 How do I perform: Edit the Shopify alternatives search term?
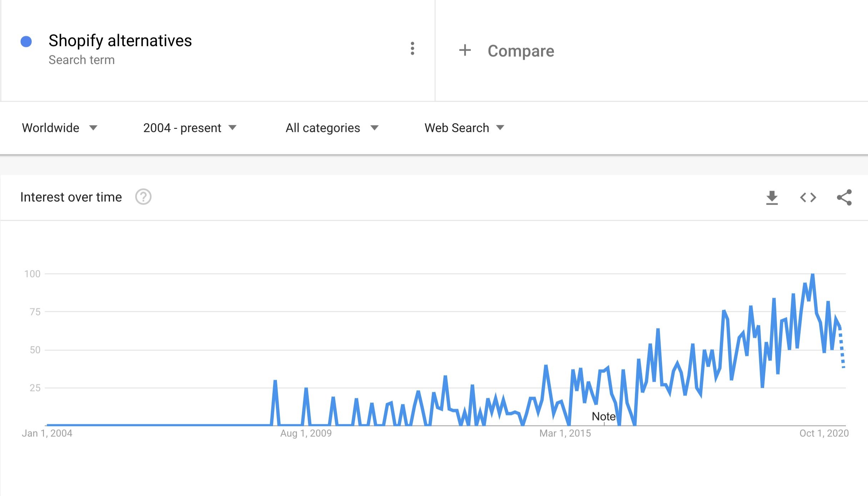[120, 41]
